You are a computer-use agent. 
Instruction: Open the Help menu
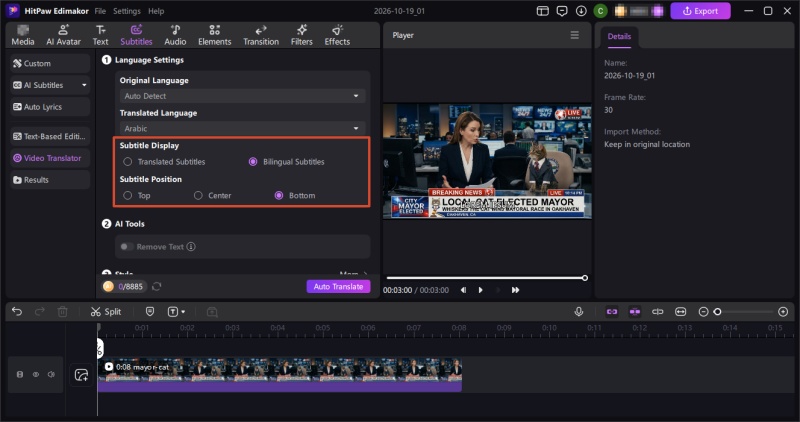pyautogui.click(x=156, y=11)
